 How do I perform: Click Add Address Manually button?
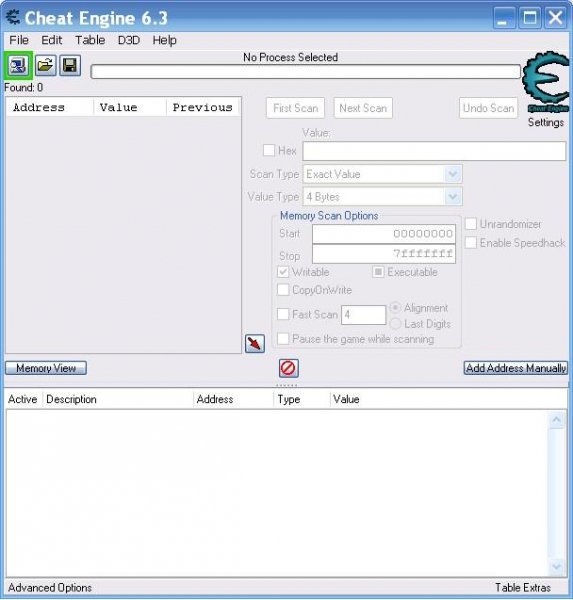point(516,368)
